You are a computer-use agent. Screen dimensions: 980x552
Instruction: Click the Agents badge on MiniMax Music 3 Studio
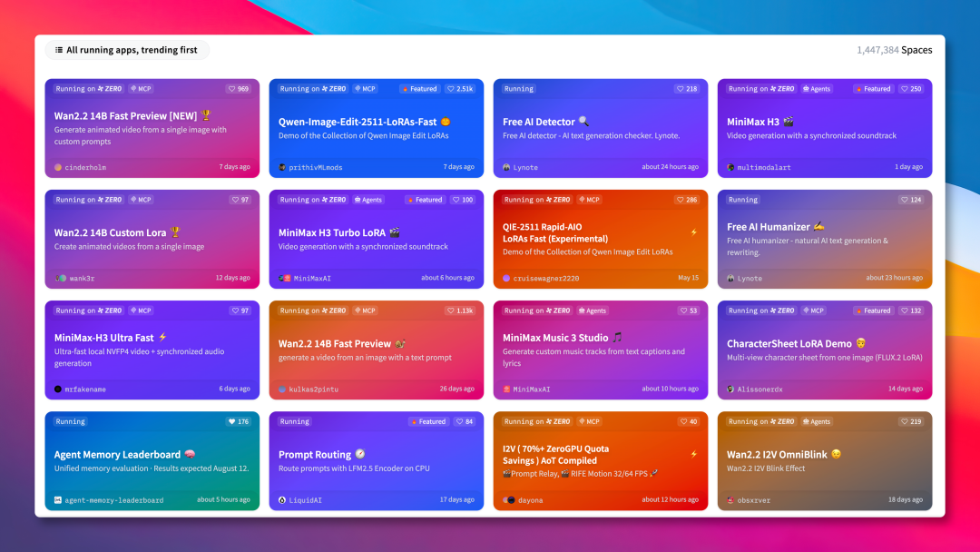pos(592,310)
